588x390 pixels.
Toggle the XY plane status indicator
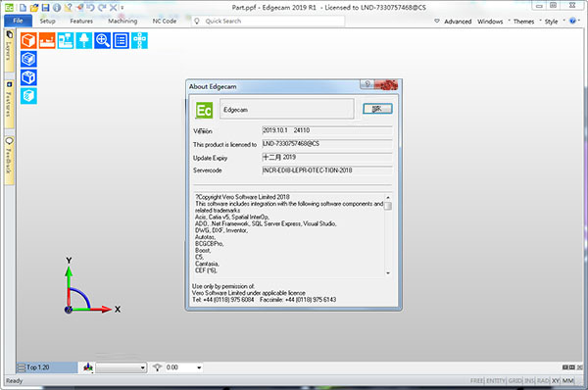[556, 380]
